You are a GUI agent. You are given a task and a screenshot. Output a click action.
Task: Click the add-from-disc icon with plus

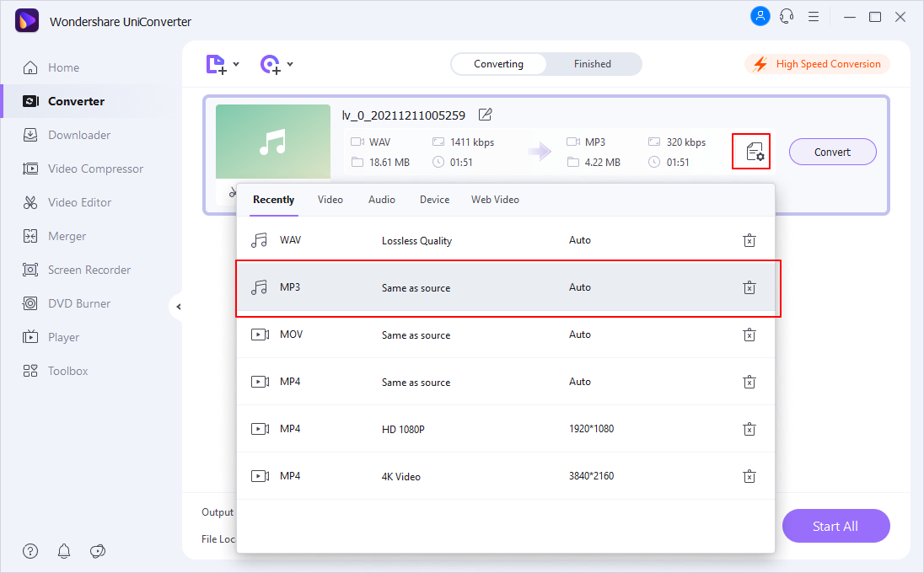pyautogui.click(x=270, y=64)
